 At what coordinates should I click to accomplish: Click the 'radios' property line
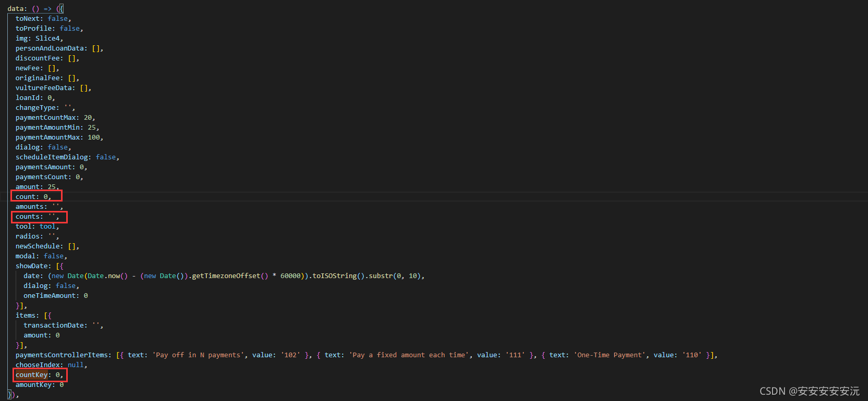(38, 236)
